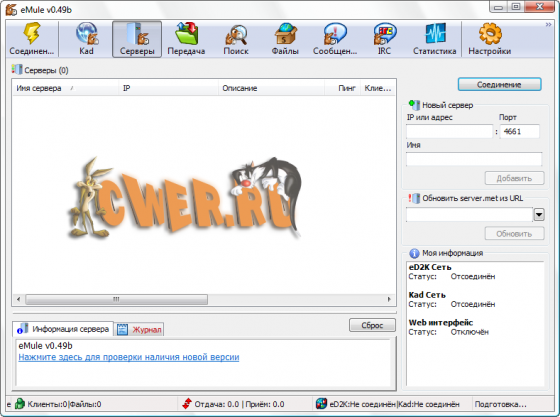Open the Передача transfers toolbar icon
560x417 pixels.
[186, 39]
